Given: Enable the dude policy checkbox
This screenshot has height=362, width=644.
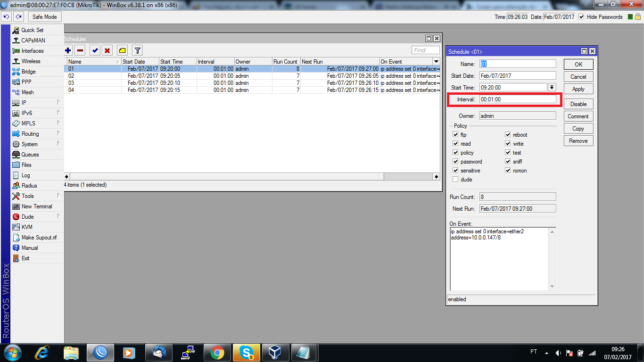Looking at the screenshot, I should click(455, 180).
